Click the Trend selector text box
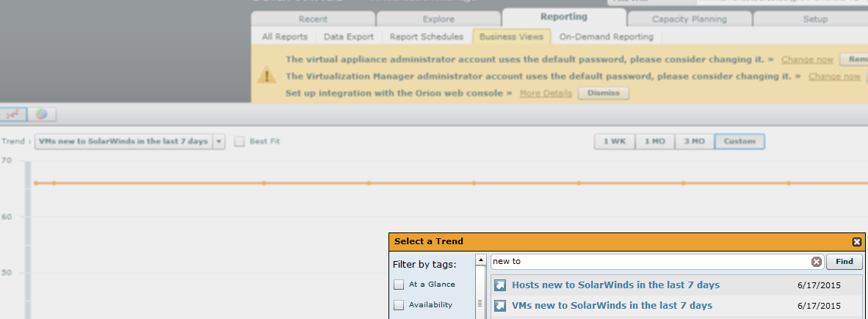 click(x=123, y=142)
